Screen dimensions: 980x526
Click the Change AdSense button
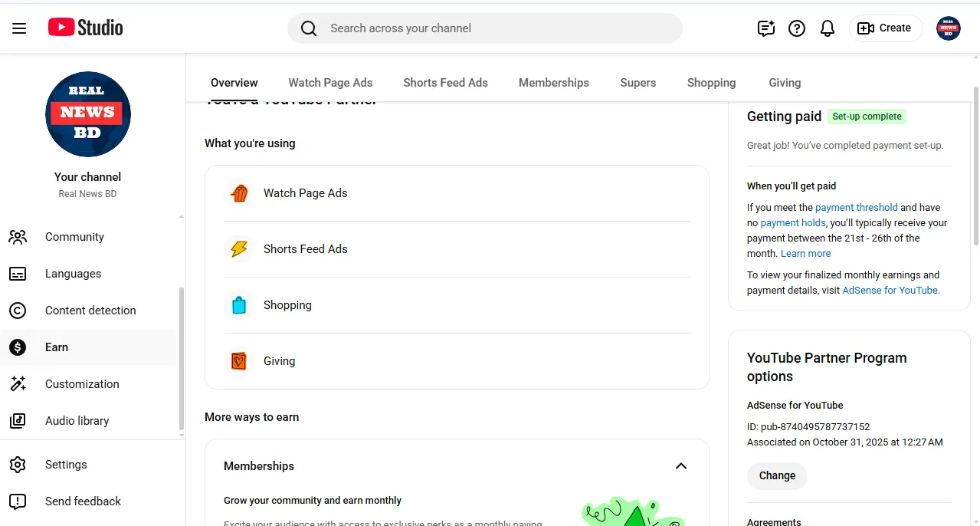pos(777,475)
